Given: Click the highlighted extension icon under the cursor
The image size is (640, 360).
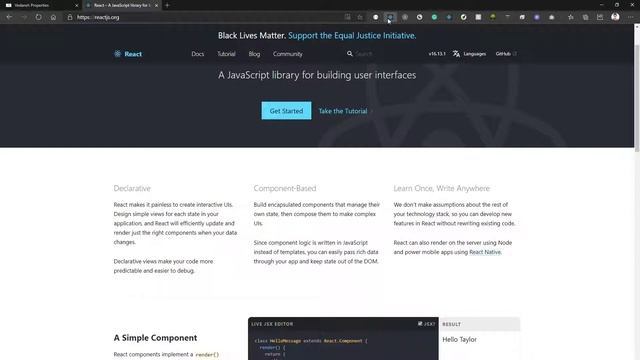Looking at the screenshot, I should [x=390, y=17].
